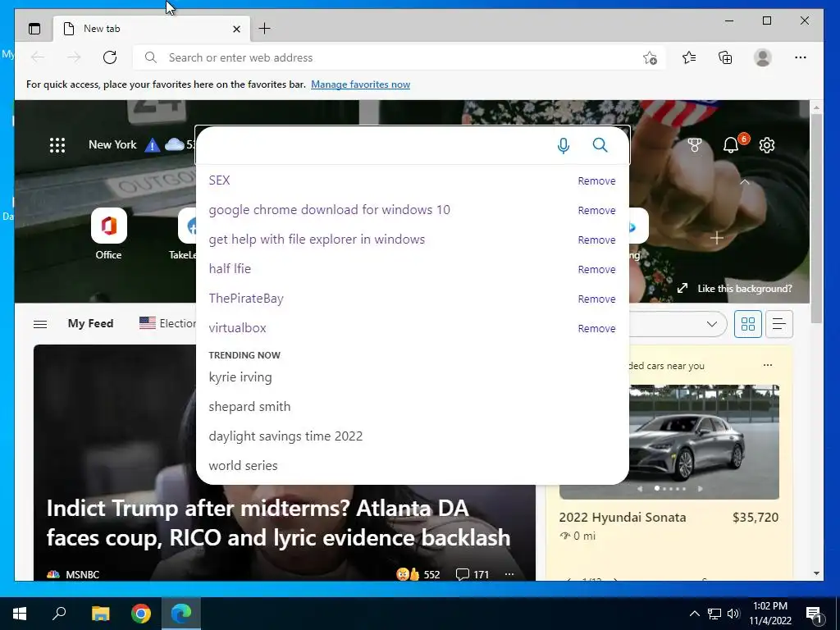Open Settings and more ellipsis menu
Viewport: 840px width, 630px height.
point(801,57)
